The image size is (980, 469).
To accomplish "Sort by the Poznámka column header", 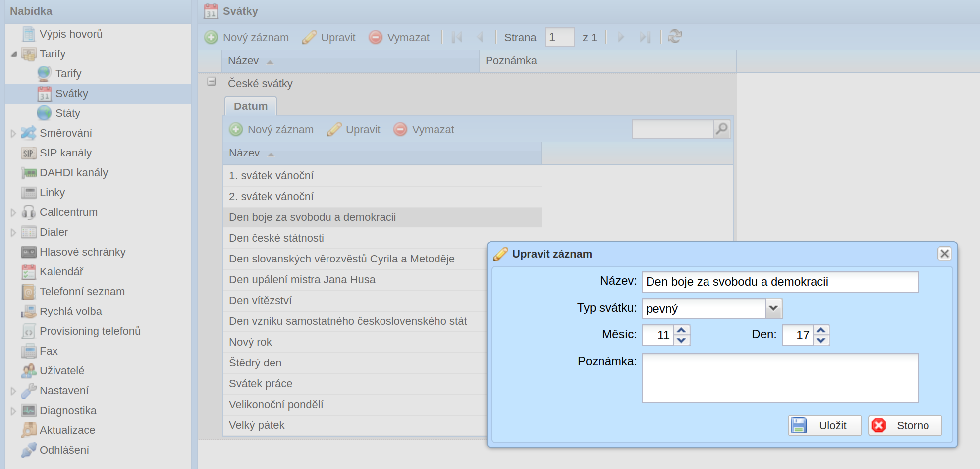I will (608, 61).
